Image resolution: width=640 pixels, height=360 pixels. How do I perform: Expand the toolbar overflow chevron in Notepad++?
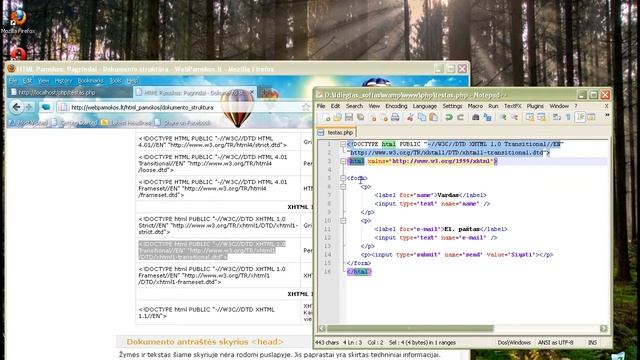[x=607, y=116]
